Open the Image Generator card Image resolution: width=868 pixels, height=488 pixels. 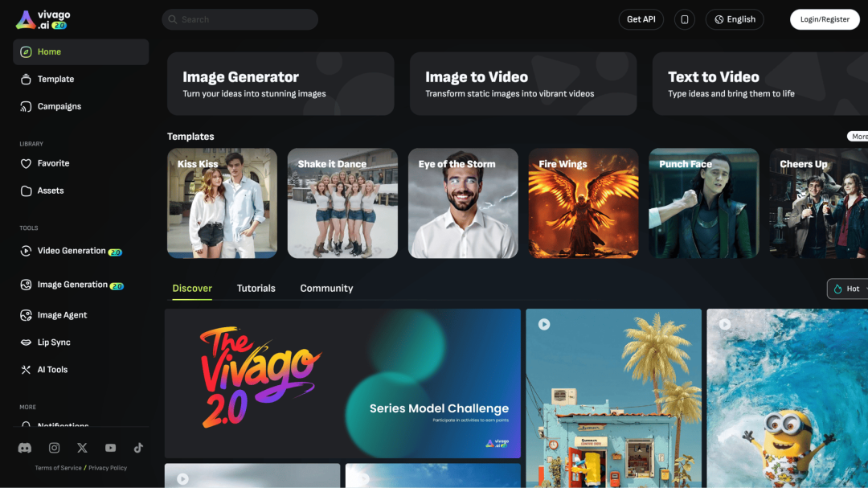280,84
